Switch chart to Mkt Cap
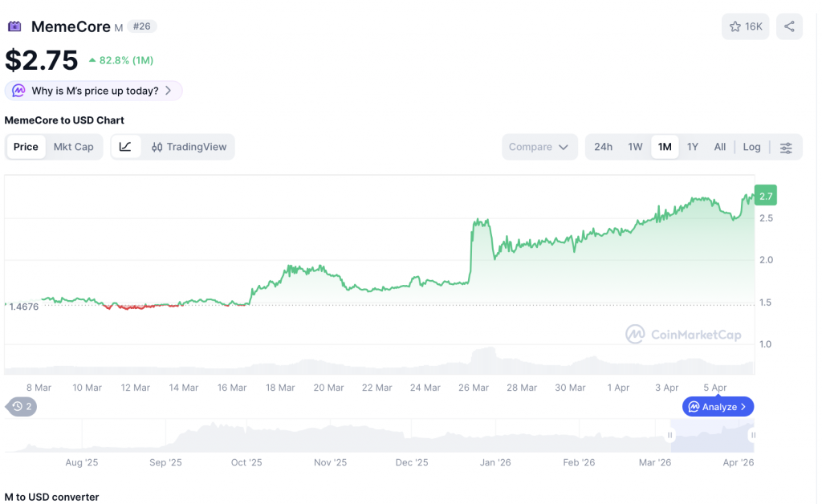Image resolution: width=822 pixels, height=504 pixels. click(x=73, y=147)
